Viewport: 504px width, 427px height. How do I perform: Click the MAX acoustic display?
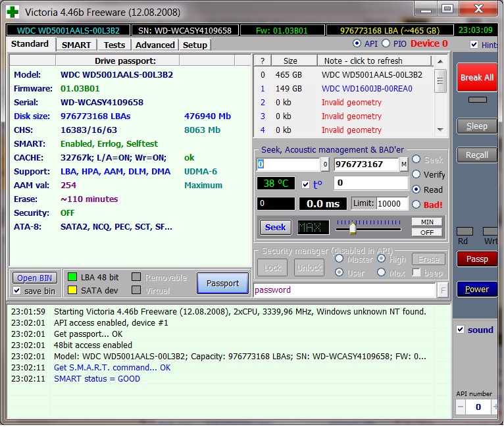coord(313,228)
